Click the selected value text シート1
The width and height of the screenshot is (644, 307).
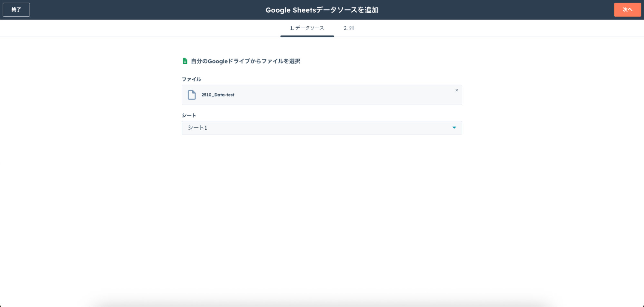pyautogui.click(x=197, y=128)
